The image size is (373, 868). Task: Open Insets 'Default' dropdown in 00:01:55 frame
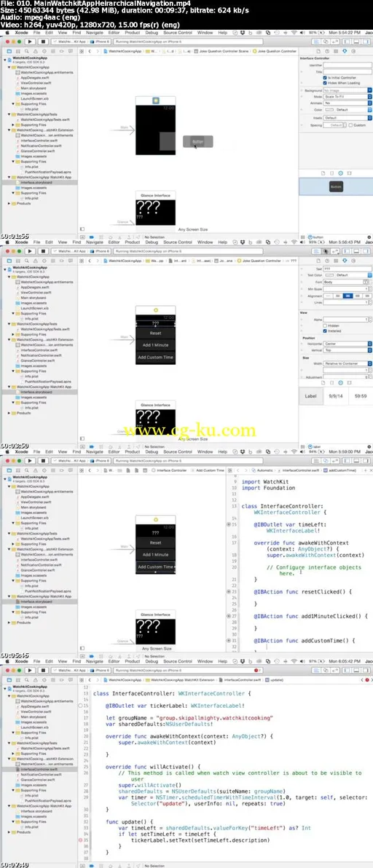(347, 118)
